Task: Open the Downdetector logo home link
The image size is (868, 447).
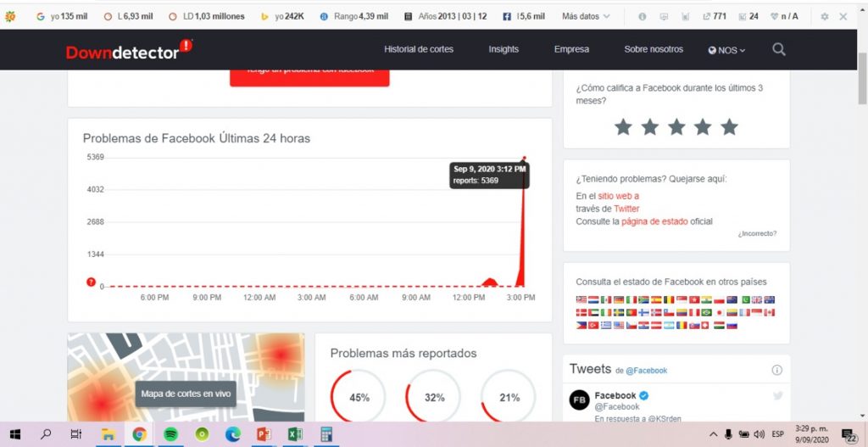Action: click(x=129, y=50)
